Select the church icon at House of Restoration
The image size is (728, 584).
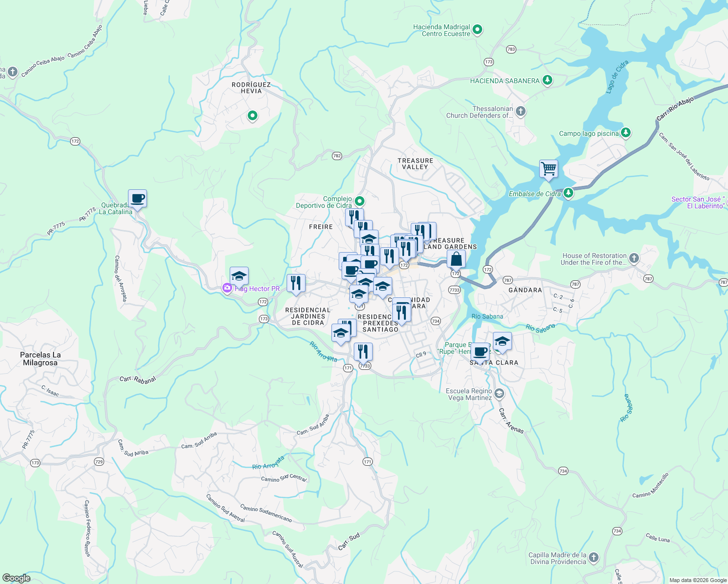coord(633,258)
